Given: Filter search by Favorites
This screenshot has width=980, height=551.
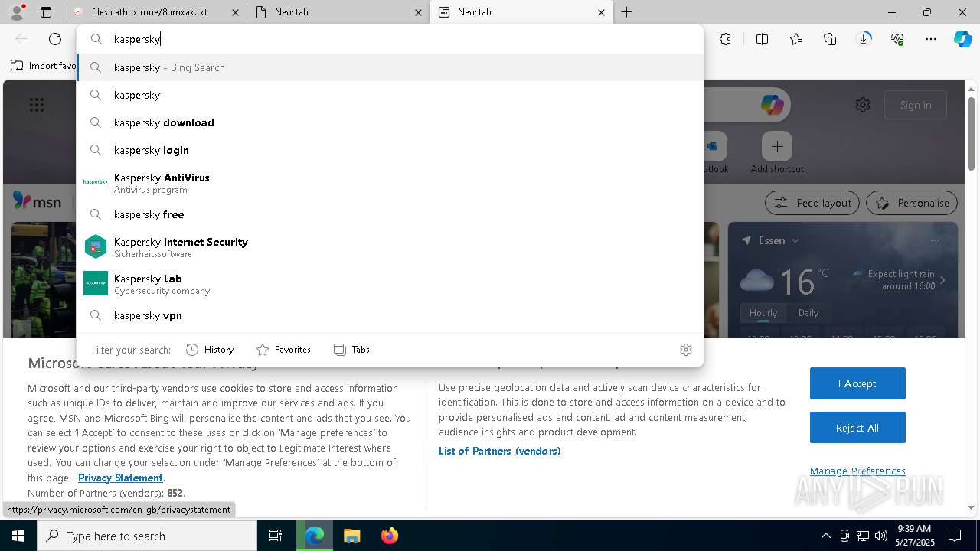Looking at the screenshot, I should [x=283, y=350].
